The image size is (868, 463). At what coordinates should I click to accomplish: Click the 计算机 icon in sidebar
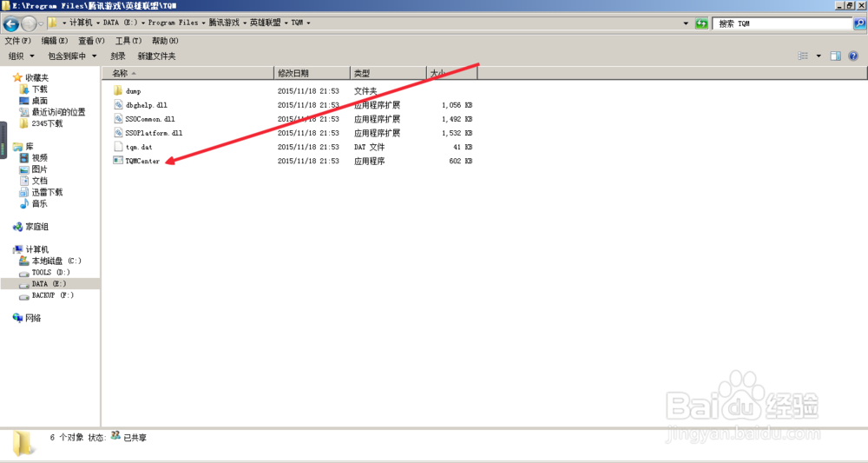point(17,249)
